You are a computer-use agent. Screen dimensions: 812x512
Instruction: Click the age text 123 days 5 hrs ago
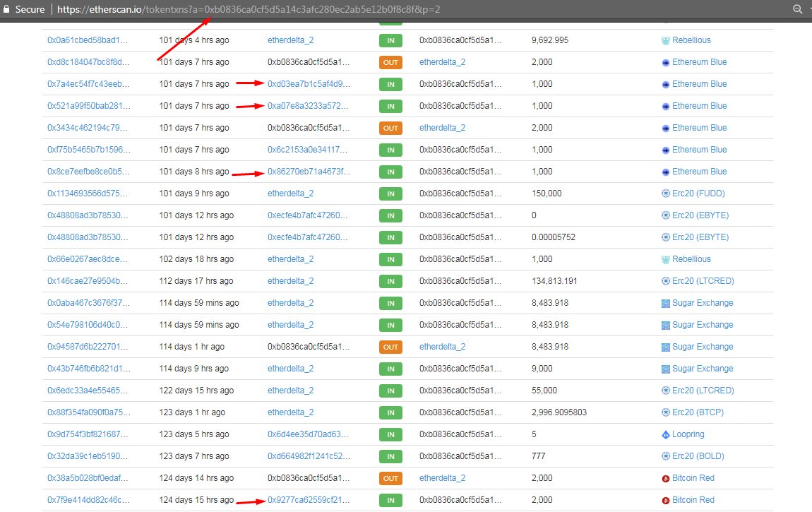[194, 434]
